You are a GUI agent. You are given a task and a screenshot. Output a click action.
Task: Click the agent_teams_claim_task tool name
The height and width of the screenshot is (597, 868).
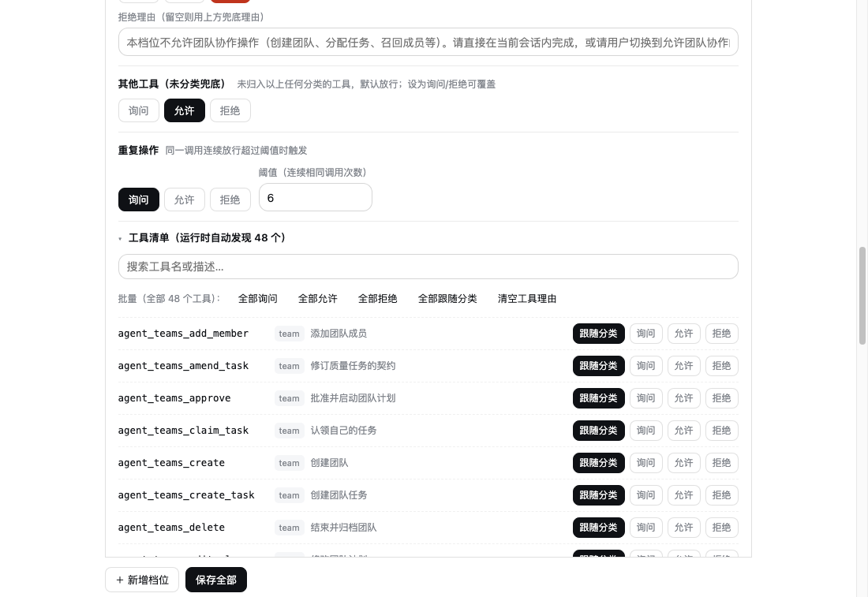coord(183,431)
